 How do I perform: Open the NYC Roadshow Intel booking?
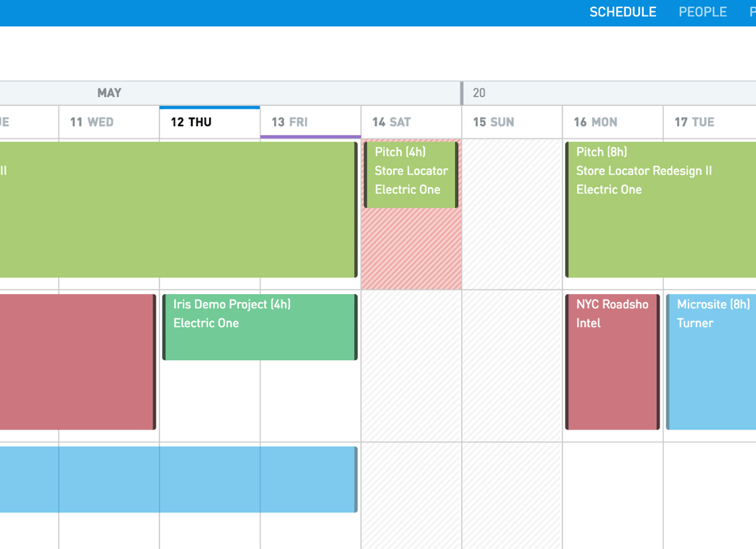coord(612,362)
